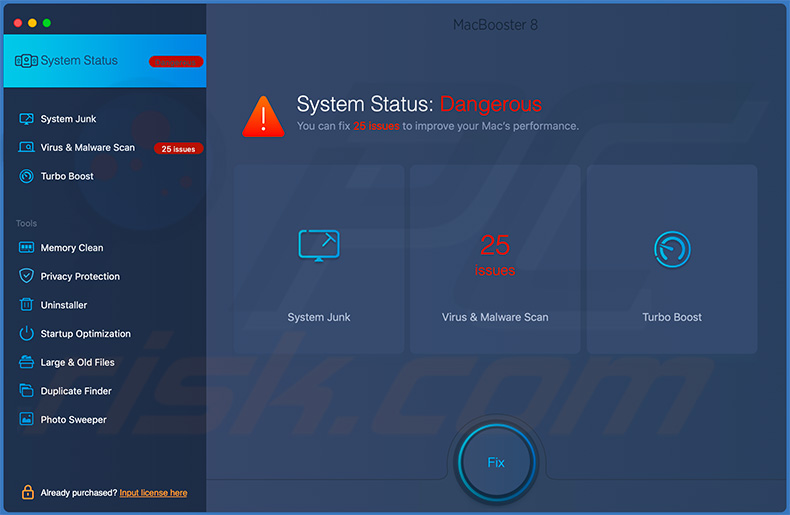
Task: Click the Virus & Malware Scan laptop icon
Action: coord(26,147)
